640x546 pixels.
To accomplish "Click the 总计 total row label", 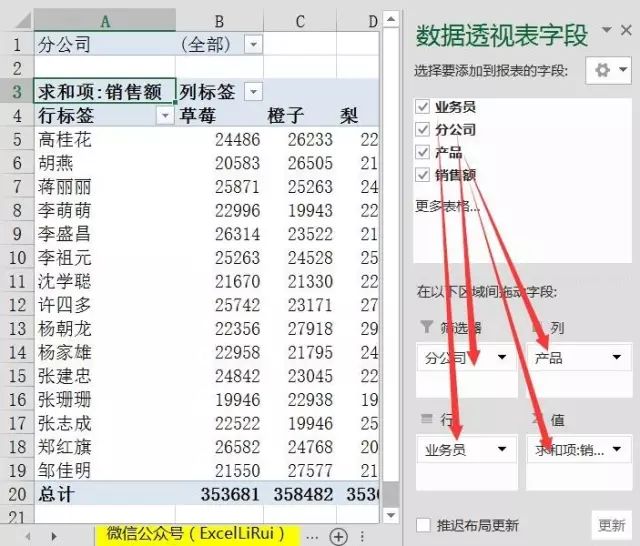I will (105, 494).
